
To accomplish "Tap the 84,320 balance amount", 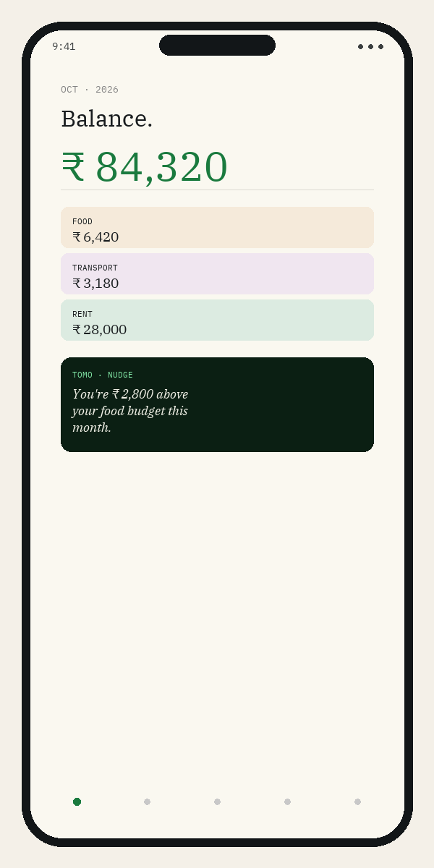I will point(161,167).
